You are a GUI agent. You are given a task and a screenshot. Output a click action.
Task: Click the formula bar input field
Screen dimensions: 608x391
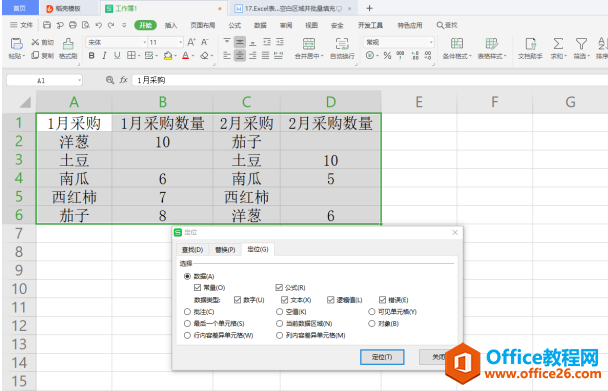click(x=370, y=80)
